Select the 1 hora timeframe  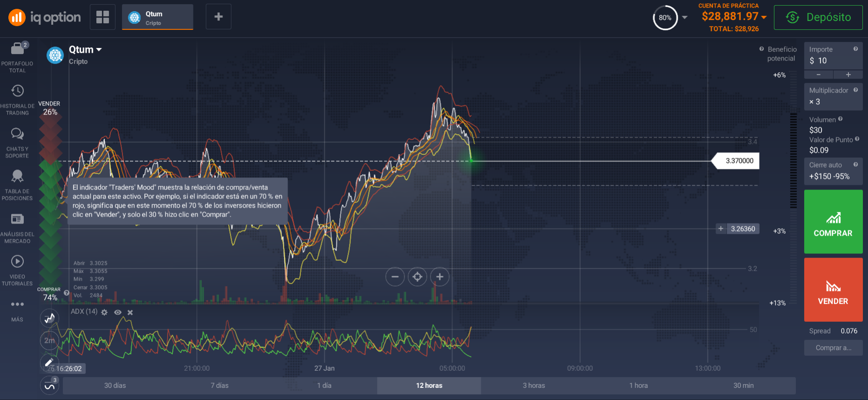tap(639, 386)
